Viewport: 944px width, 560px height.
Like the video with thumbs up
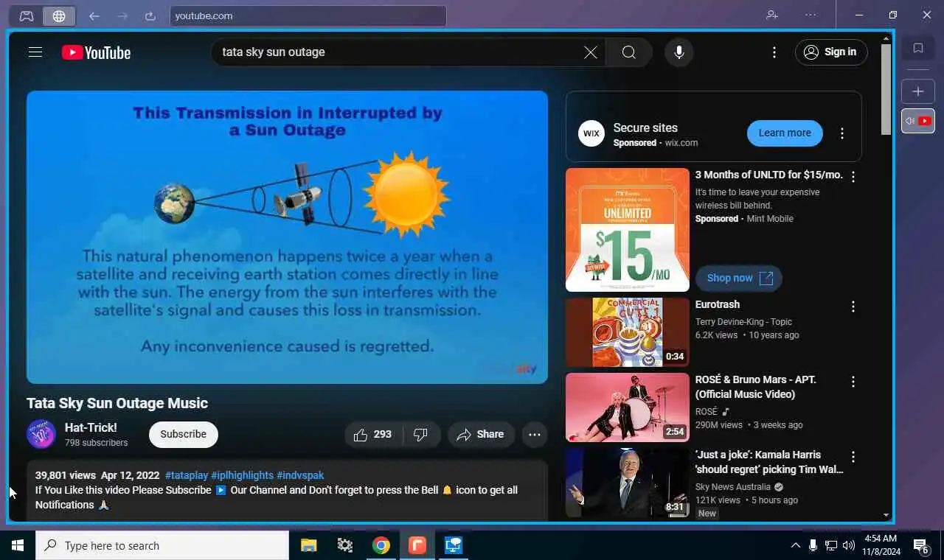pyautogui.click(x=374, y=435)
